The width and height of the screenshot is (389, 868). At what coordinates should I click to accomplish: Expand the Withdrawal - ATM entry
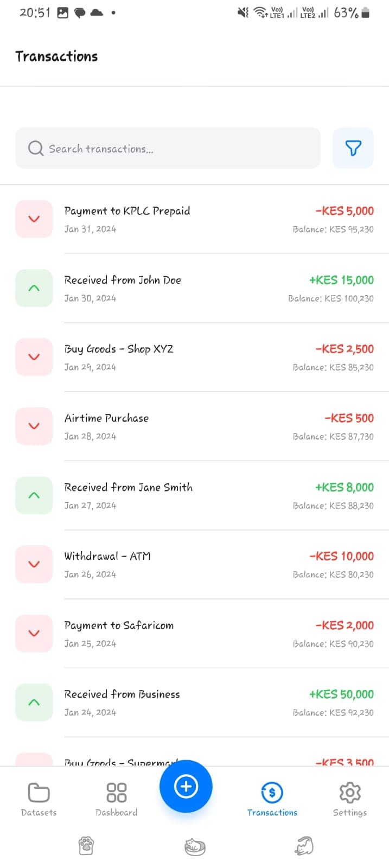click(34, 564)
